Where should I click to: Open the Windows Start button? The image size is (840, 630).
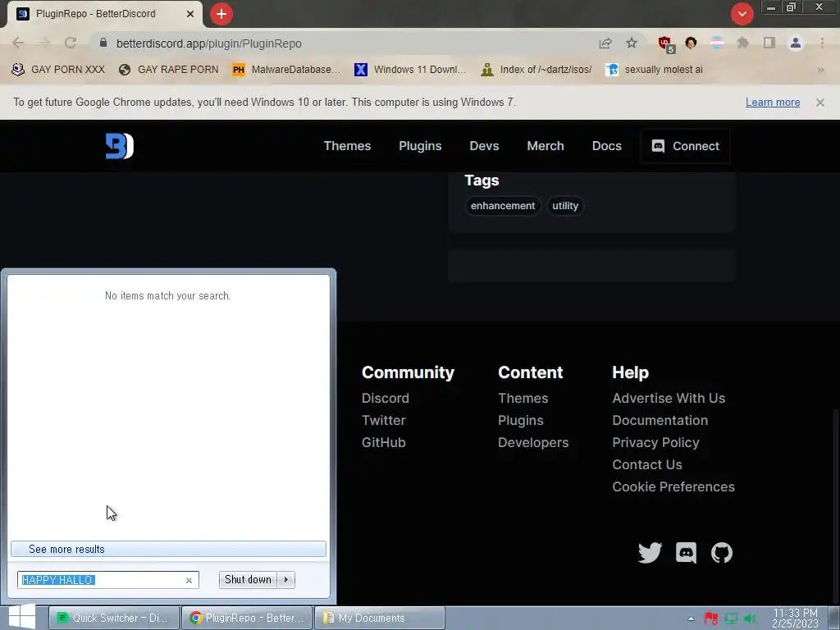(22, 617)
